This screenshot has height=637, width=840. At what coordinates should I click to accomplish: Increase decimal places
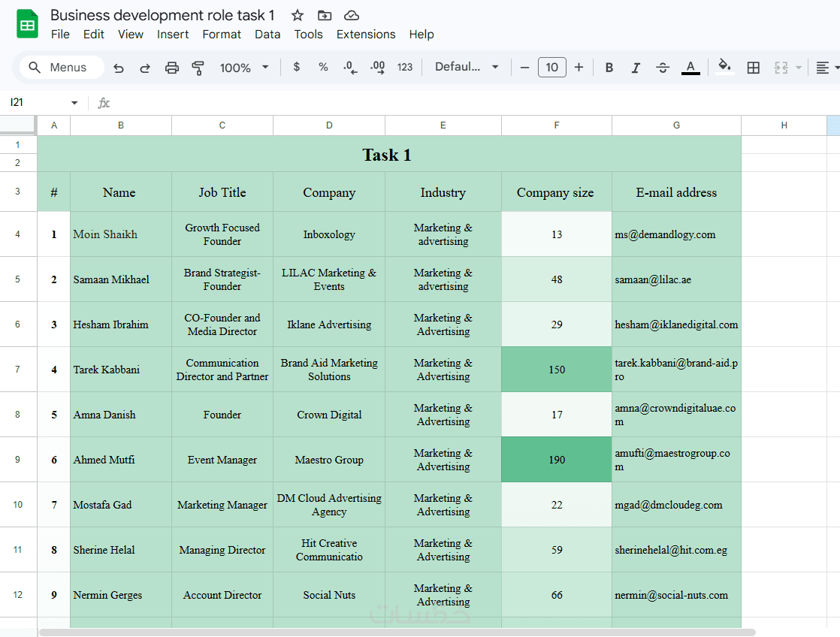pyautogui.click(x=378, y=68)
